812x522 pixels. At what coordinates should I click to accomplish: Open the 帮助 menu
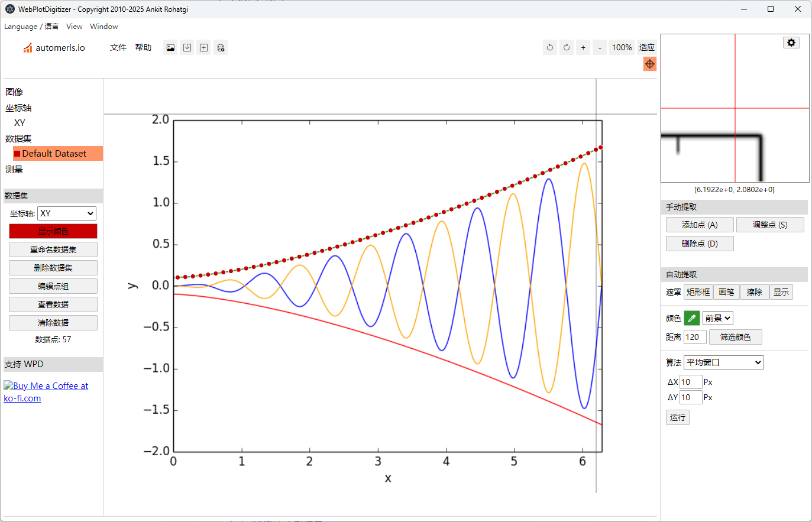[143, 48]
